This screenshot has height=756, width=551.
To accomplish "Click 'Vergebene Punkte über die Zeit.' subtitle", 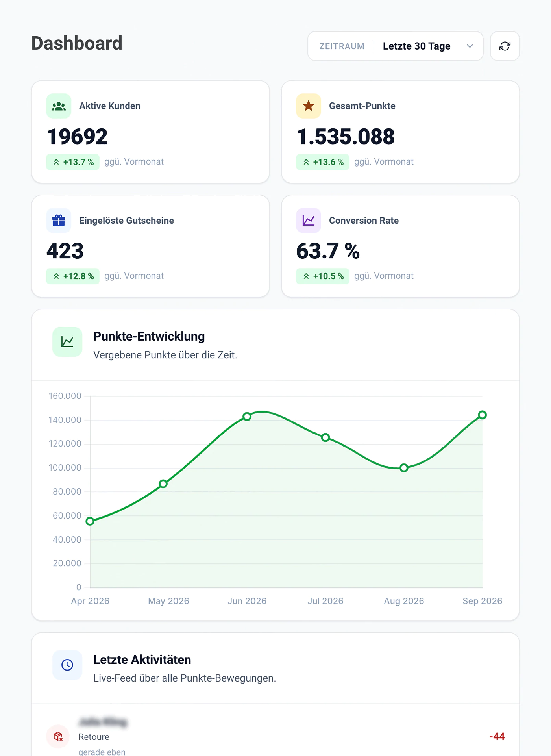I will [165, 355].
